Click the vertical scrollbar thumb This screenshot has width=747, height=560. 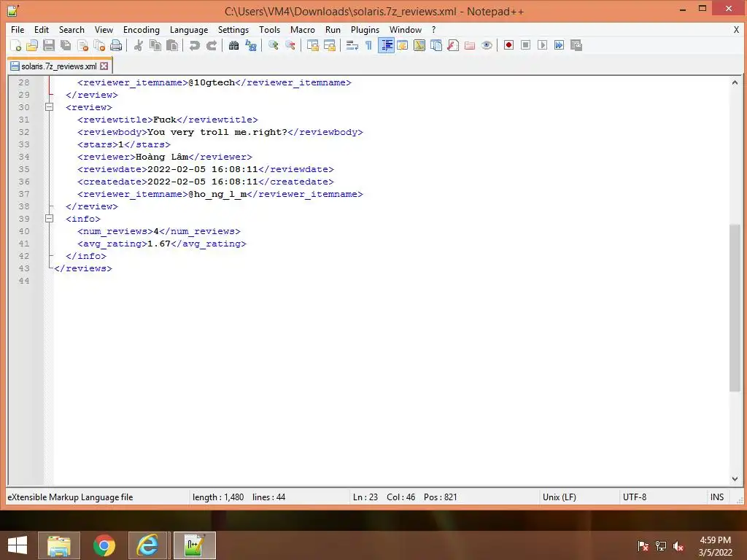click(x=735, y=308)
